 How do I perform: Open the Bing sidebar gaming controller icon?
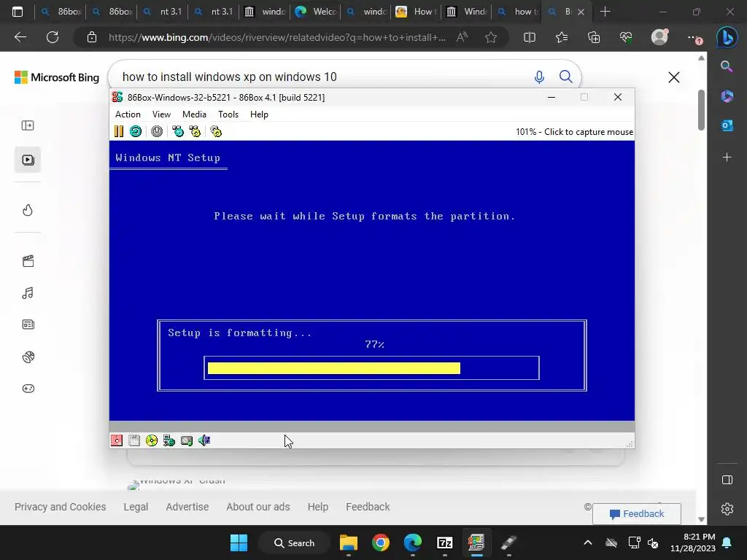click(28, 389)
